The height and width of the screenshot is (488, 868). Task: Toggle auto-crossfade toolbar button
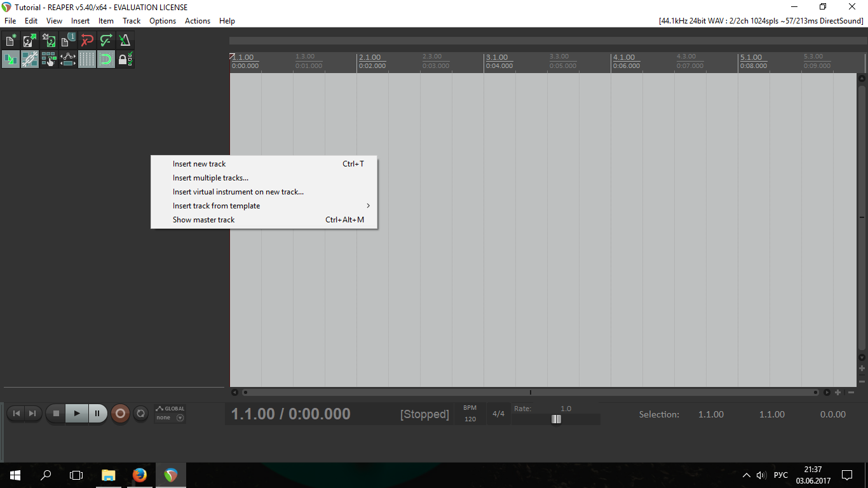[x=11, y=60]
